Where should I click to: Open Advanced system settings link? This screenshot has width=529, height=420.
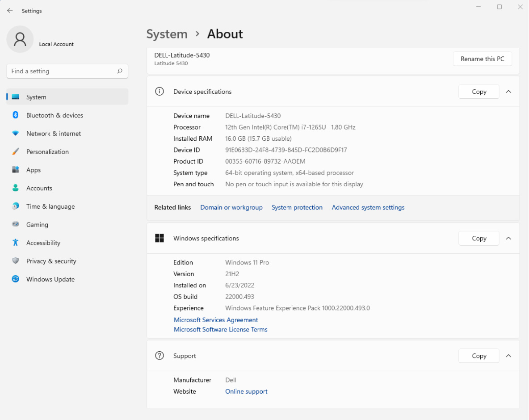(x=368, y=207)
